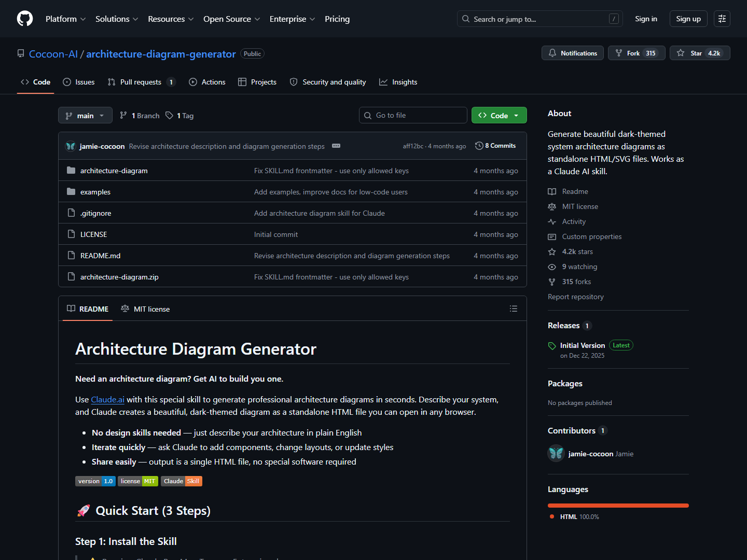Viewport: 747px width, 560px height.
Task: Open the .gitignore file
Action: click(x=96, y=213)
